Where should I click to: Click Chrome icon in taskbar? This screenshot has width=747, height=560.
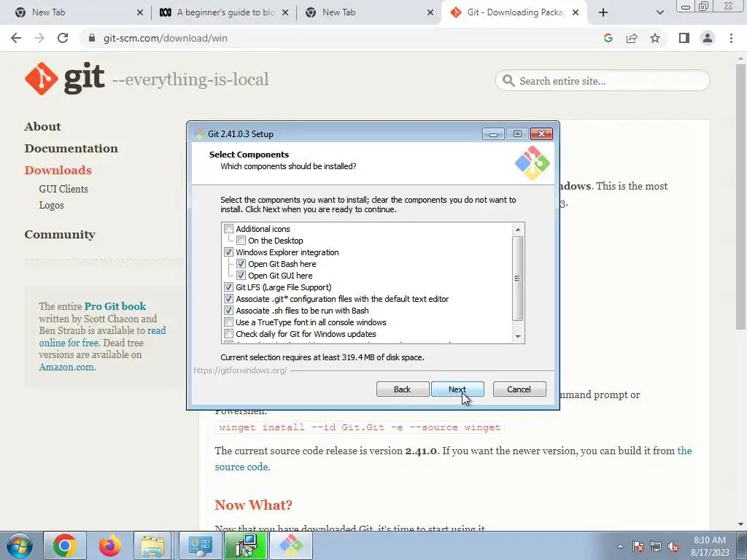coord(64,545)
